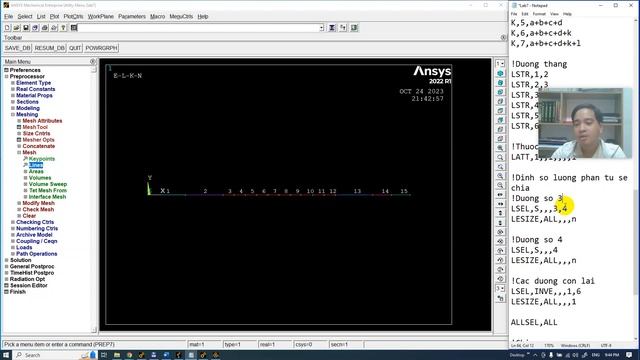Click the Pan model up arrow icon
Viewport: 640px width, 360px height.
500,213
